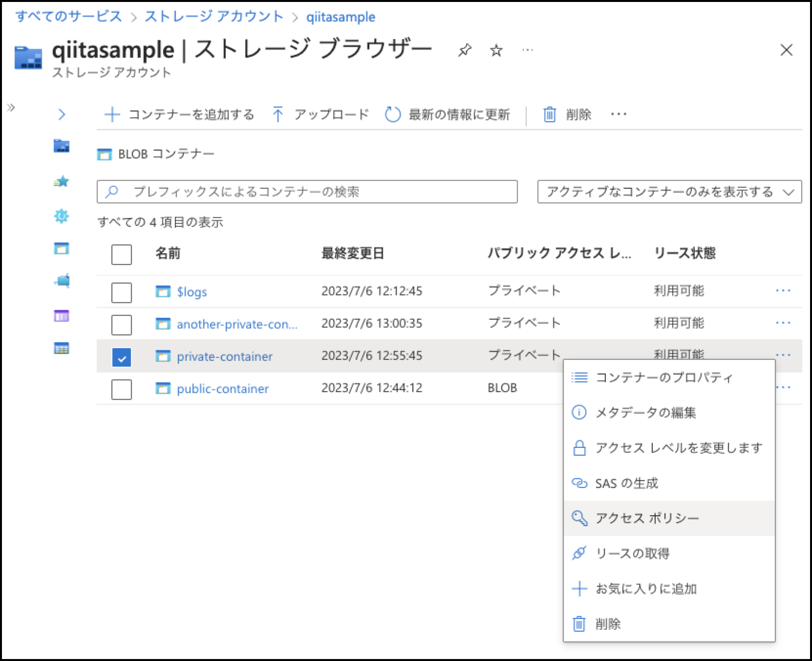Select the file shares sidebar icon

pyautogui.click(x=62, y=281)
